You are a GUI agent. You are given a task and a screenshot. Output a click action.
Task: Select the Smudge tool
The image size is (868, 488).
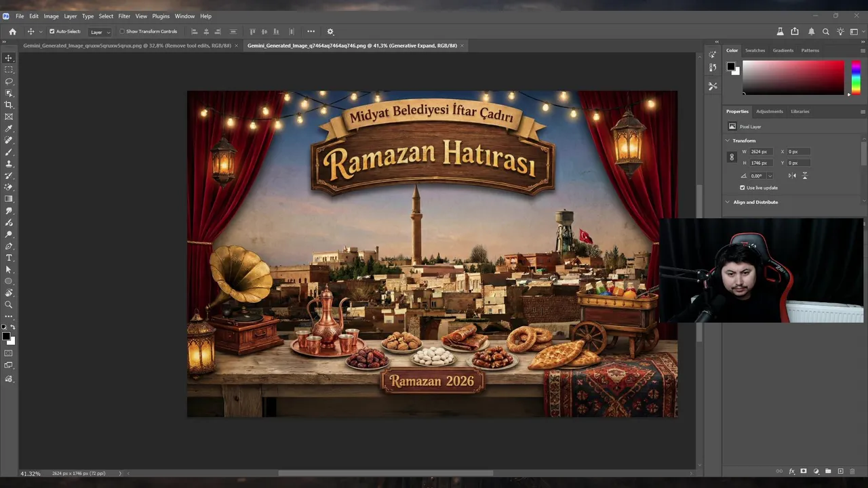point(9,211)
